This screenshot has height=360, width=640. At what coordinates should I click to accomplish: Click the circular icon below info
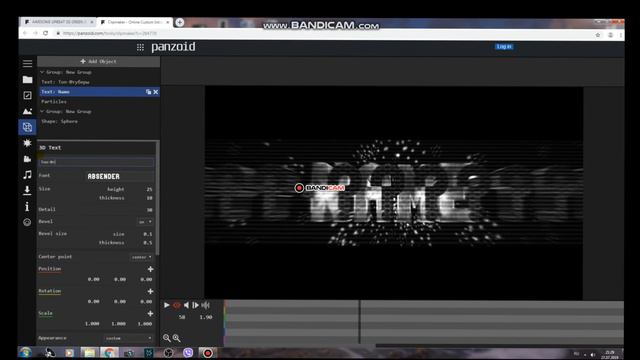(x=27, y=222)
